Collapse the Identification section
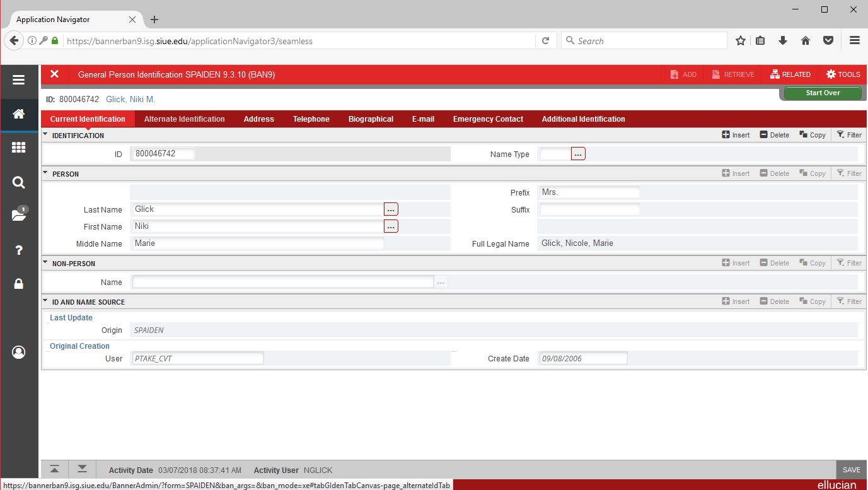The width and height of the screenshot is (868, 490). [x=45, y=135]
